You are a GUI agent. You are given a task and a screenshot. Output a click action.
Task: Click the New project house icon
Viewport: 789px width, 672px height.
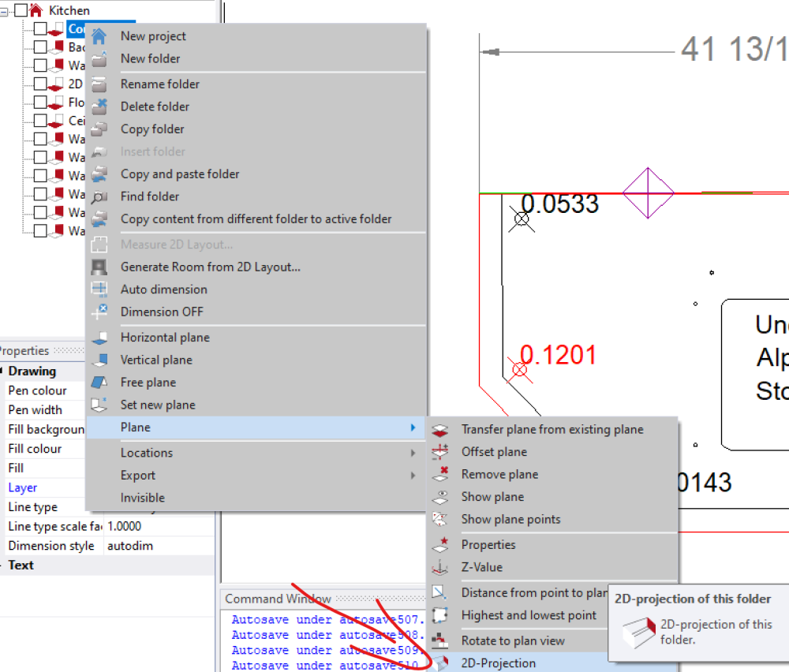coord(99,36)
